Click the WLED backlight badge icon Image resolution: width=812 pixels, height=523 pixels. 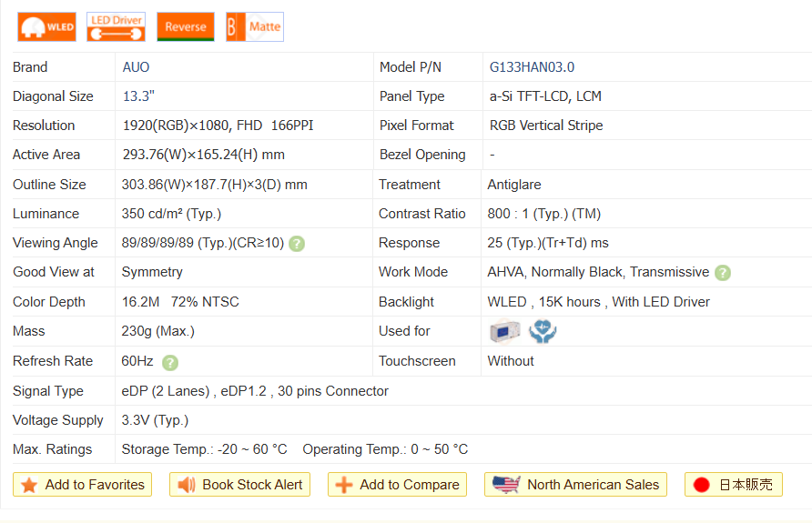point(46,27)
